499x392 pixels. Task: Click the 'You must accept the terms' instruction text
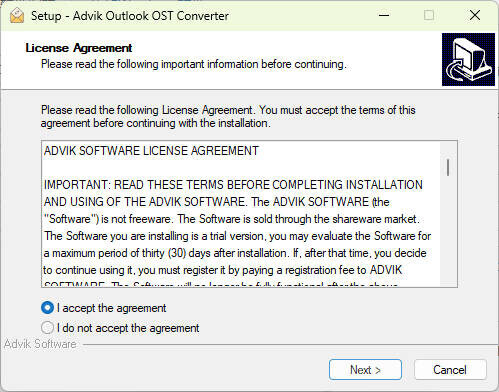click(337, 110)
